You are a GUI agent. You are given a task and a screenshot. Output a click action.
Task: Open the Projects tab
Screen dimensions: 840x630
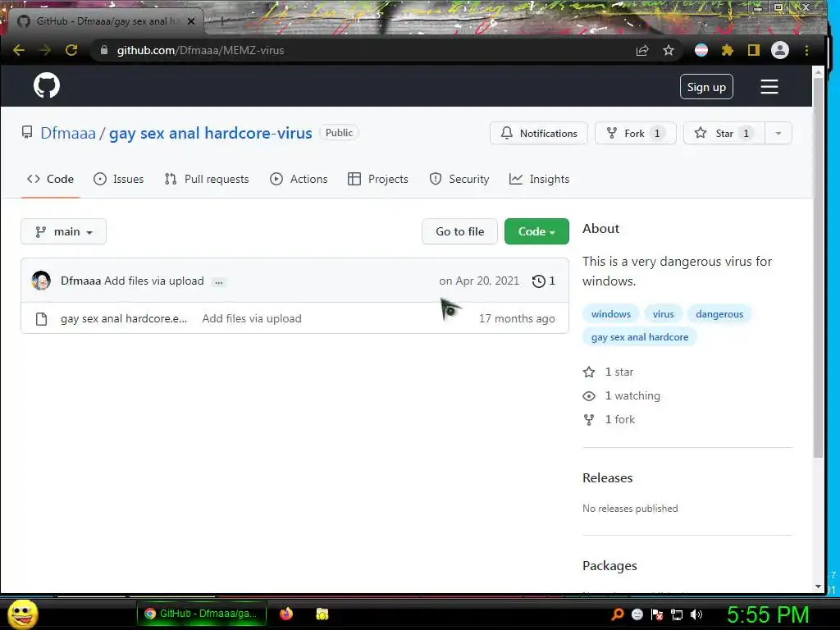click(377, 179)
